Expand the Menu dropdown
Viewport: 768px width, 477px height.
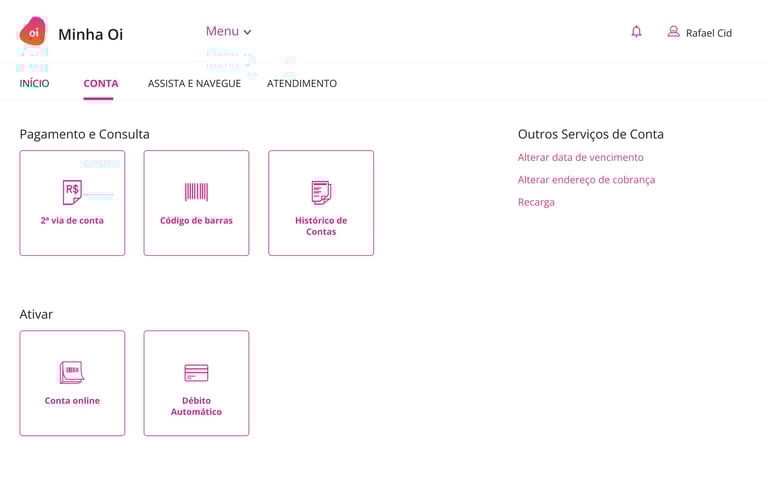tap(228, 31)
